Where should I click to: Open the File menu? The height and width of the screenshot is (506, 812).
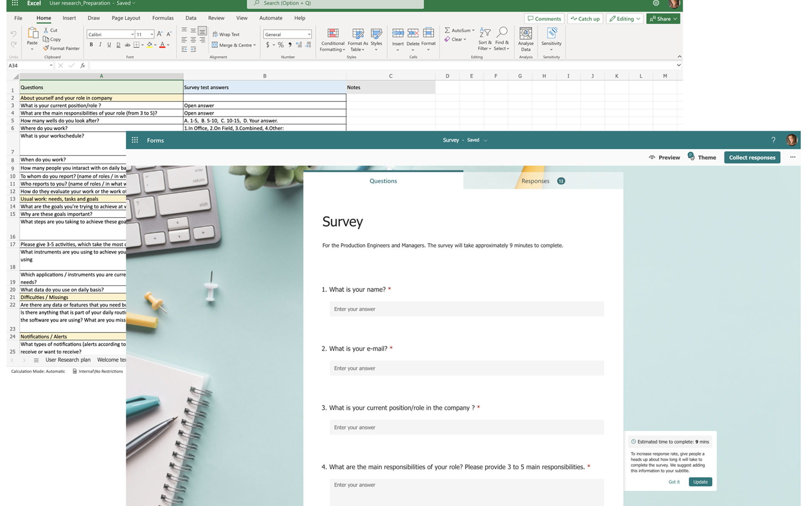18,18
